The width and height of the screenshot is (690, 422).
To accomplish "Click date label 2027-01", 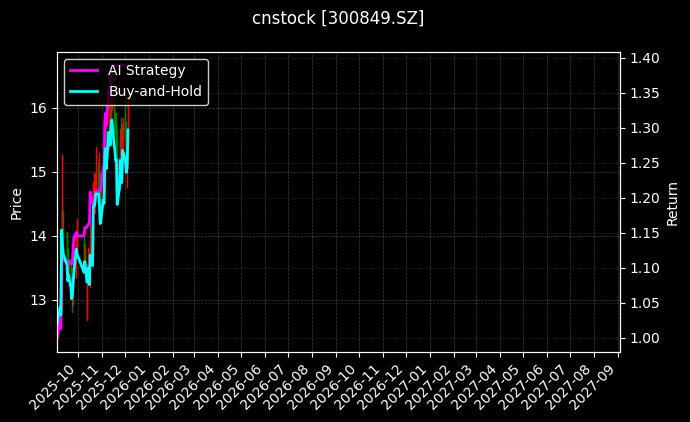I will click(406, 386).
